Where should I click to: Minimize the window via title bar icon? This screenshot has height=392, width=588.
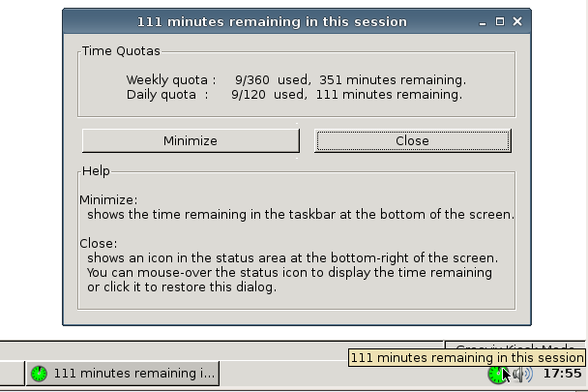pyautogui.click(x=483, y=22)
